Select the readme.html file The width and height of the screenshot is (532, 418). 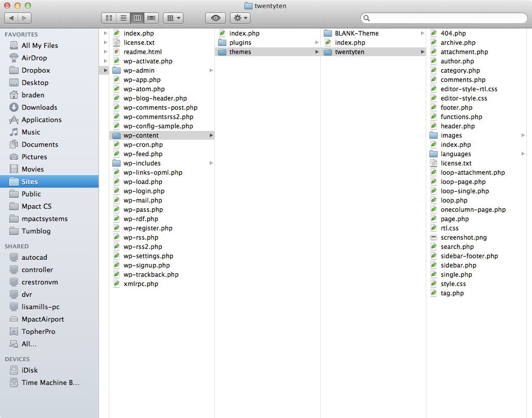pyautogui.click(x=162, y=52)
